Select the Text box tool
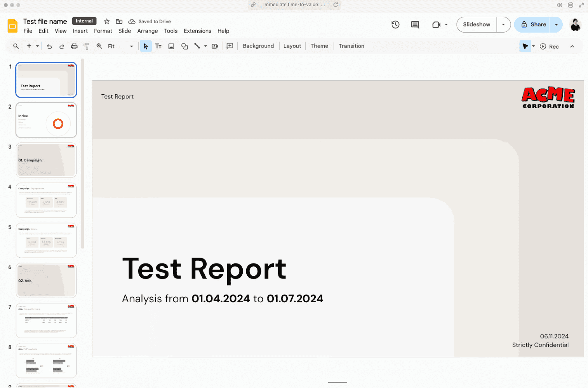This screenshot has width=588, height=388. (158, 46)
